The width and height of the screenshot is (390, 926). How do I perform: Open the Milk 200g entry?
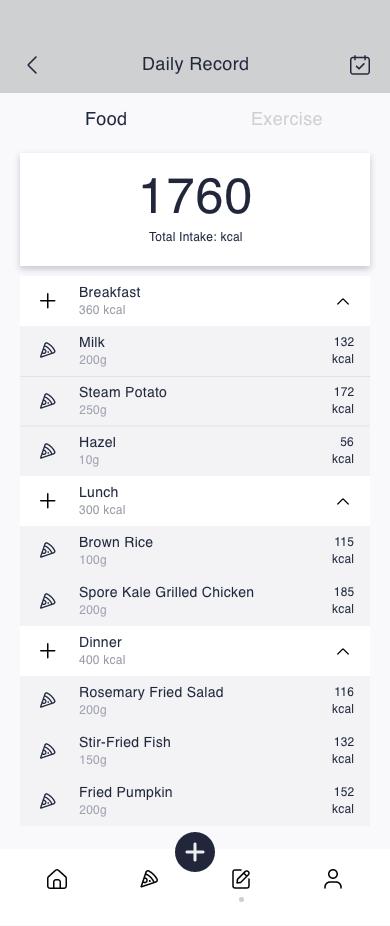click(x=195, y=351)
